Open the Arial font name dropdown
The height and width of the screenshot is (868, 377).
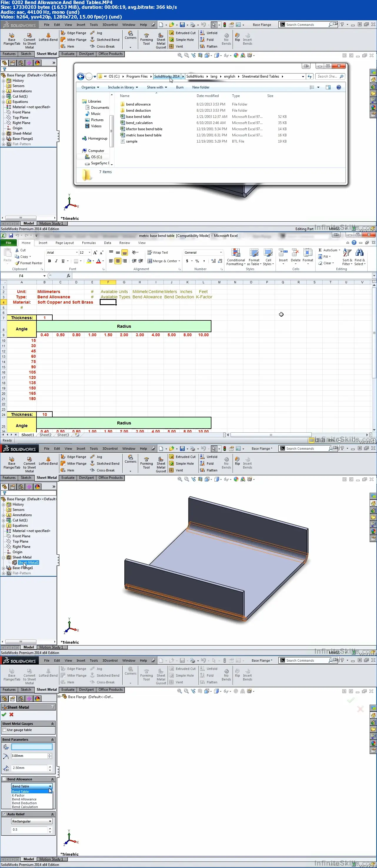pyautogui.click(x=76, y=252)
